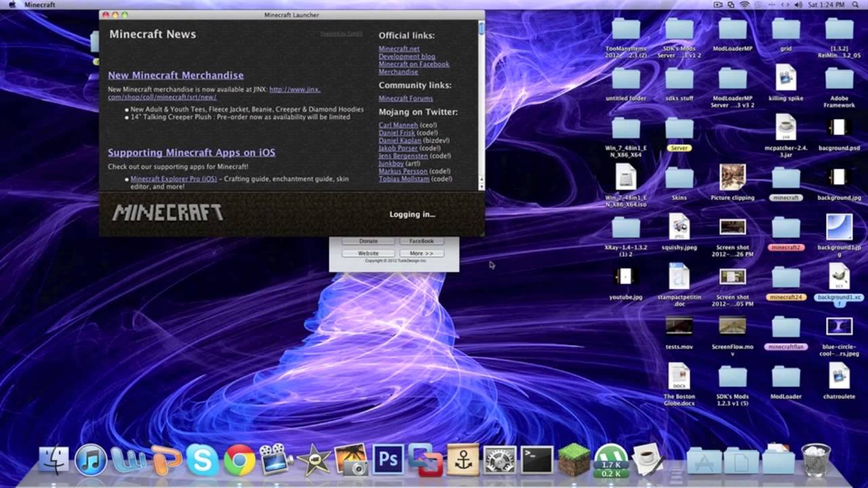Image resolution: width=868 pixels, height=488 pixels.
Task: Click the FaceBook button in background window
Action: point(421,241)
